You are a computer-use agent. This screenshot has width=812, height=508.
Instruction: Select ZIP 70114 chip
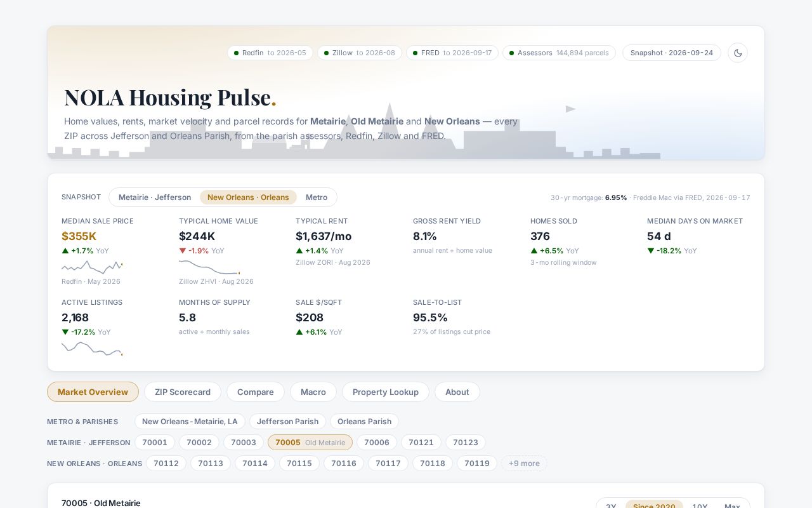point(255,464)
